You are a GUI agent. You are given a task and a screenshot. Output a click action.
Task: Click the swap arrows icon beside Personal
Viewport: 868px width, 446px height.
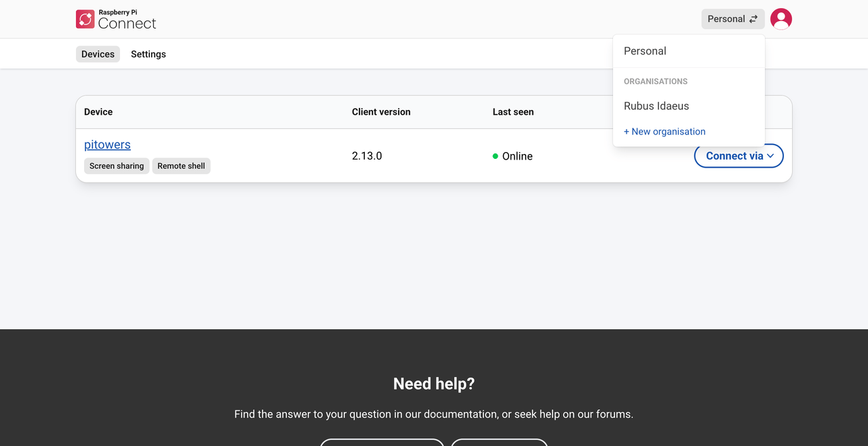click(753, 19)
